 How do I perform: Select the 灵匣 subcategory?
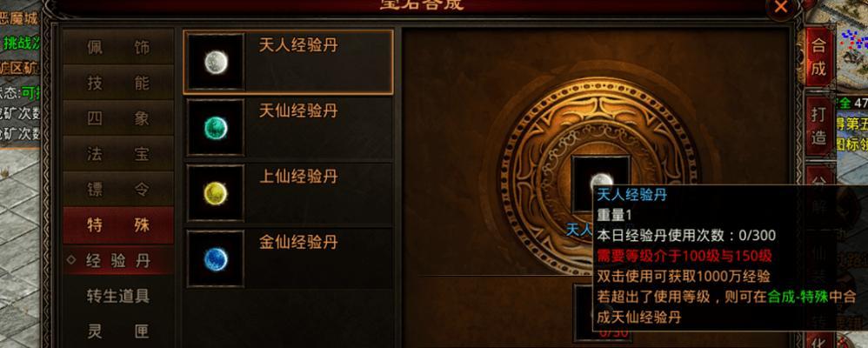[x=118, y=331]
